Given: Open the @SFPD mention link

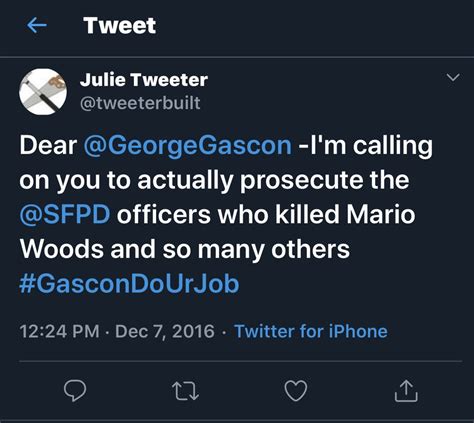Looking at the screenshot, I should click(x=65, y=214).
